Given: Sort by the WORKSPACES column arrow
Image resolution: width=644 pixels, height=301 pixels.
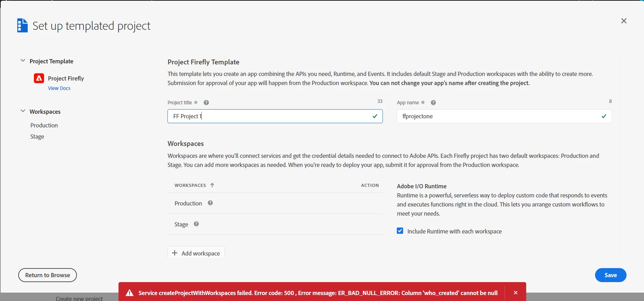Looking at the screenshot, I should click(x=212, y=185).
